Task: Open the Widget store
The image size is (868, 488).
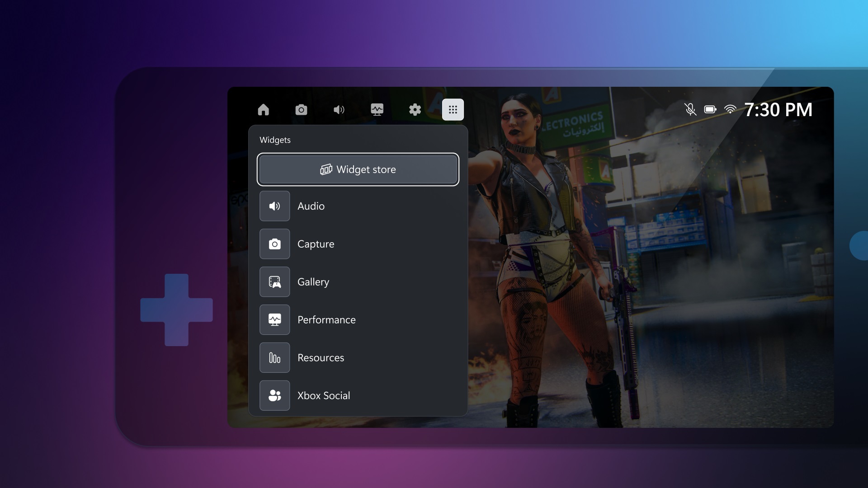Action: click(x=358, y=169)
